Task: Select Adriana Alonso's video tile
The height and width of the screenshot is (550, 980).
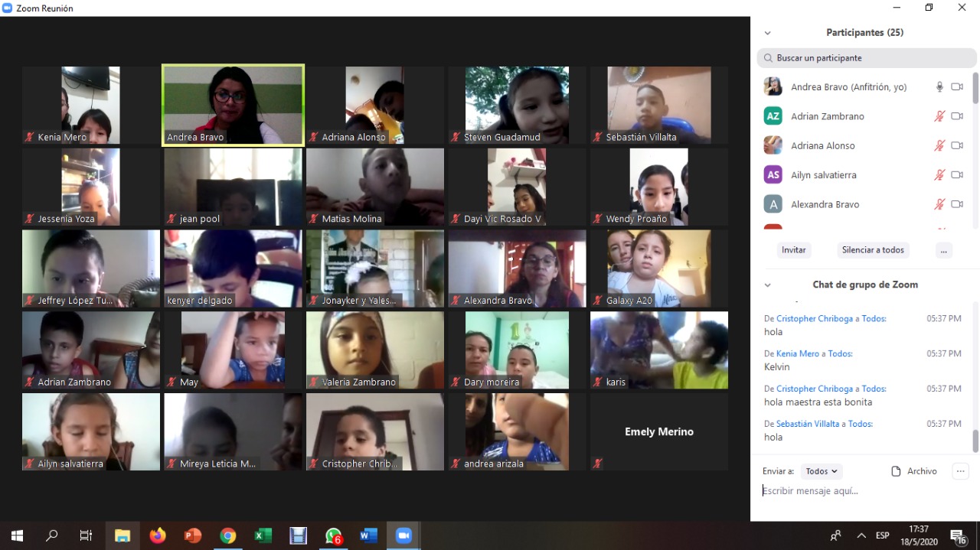Action: (375, 106)
